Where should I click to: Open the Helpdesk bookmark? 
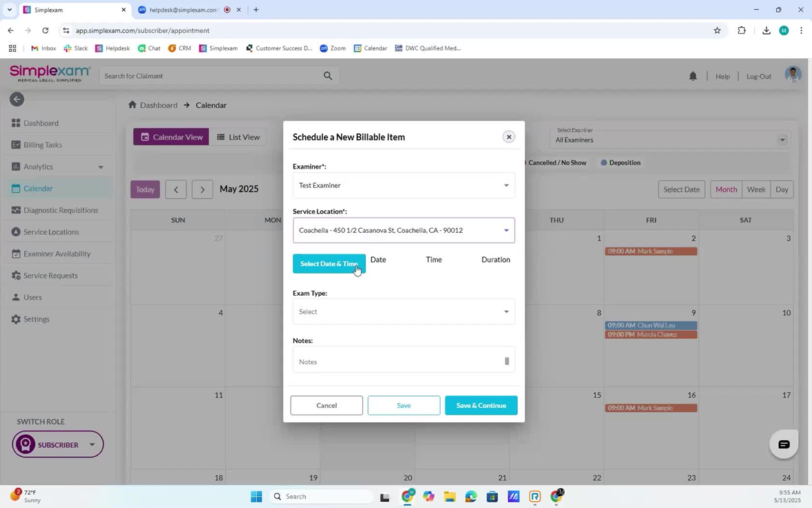click(113, 48)
